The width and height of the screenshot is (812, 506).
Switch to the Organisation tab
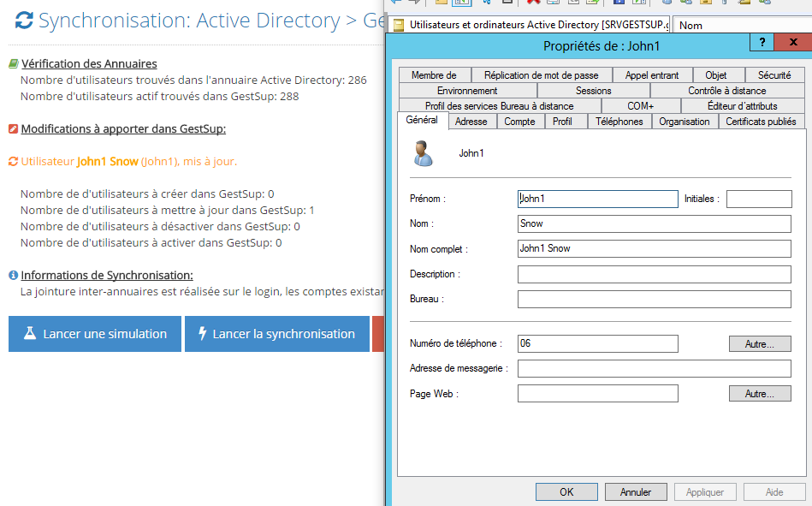click(685, 122)
